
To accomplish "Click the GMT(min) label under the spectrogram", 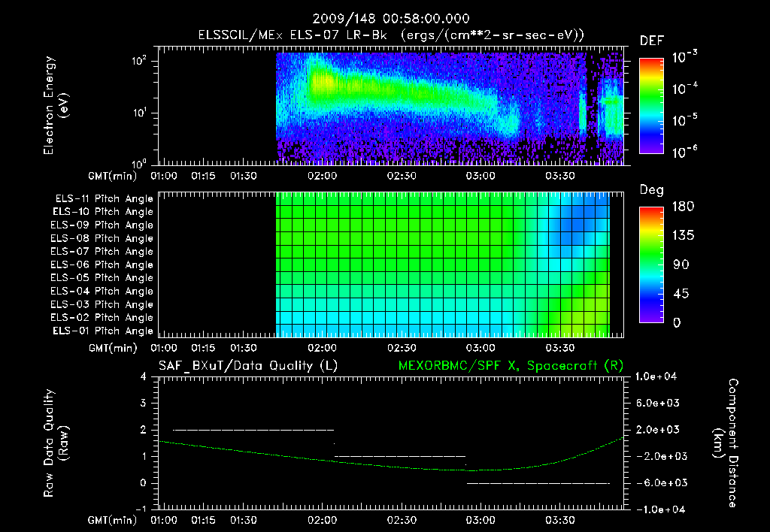I will [x=113, y=176].
